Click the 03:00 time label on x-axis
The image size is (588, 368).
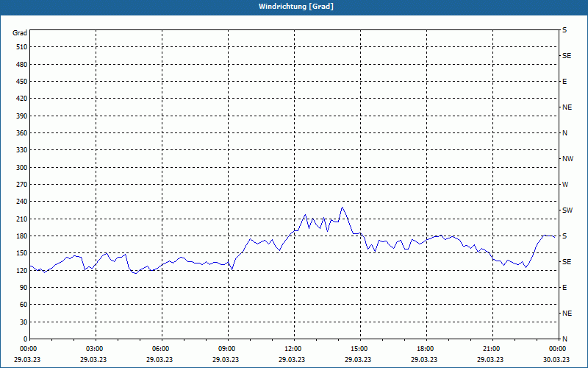click(96, 349)
